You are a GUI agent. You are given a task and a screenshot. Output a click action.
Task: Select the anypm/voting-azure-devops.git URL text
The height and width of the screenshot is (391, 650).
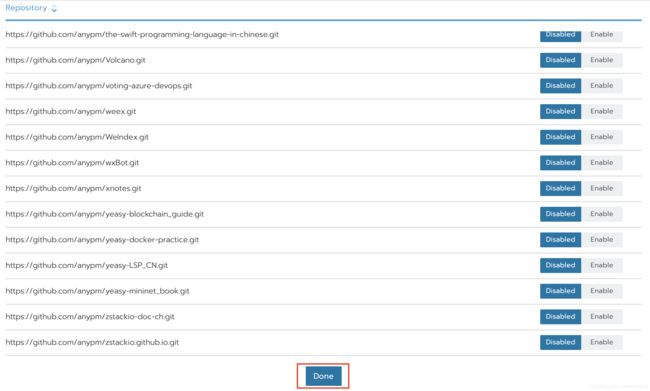99,86
